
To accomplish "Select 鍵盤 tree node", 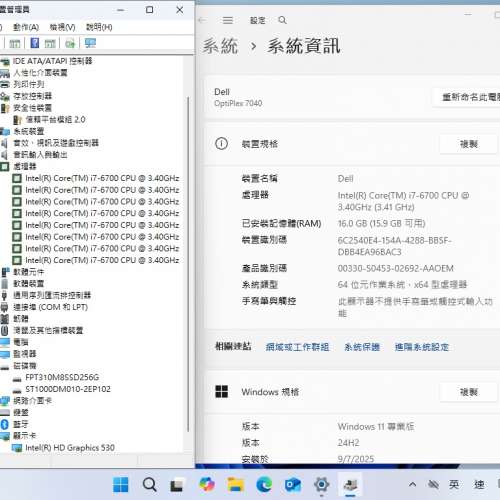I will tap(21, 412).
